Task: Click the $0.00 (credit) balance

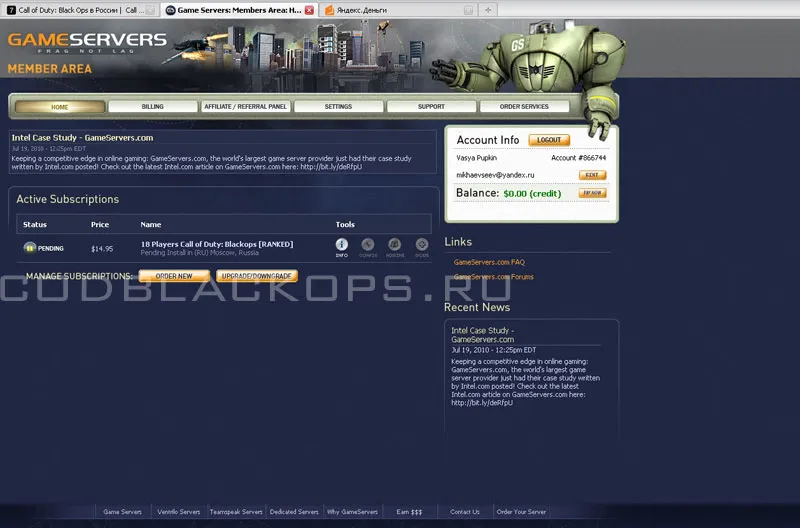Action: (x=532, y=193)
